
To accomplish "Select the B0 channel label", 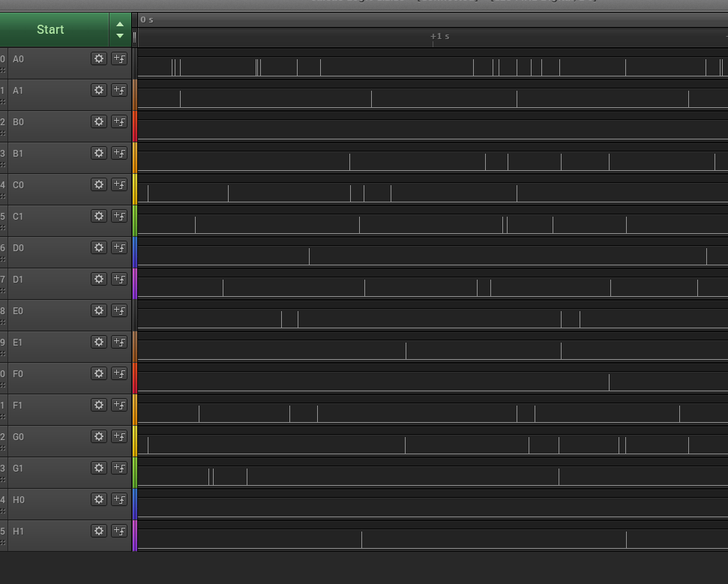I will tap(18, 122).
